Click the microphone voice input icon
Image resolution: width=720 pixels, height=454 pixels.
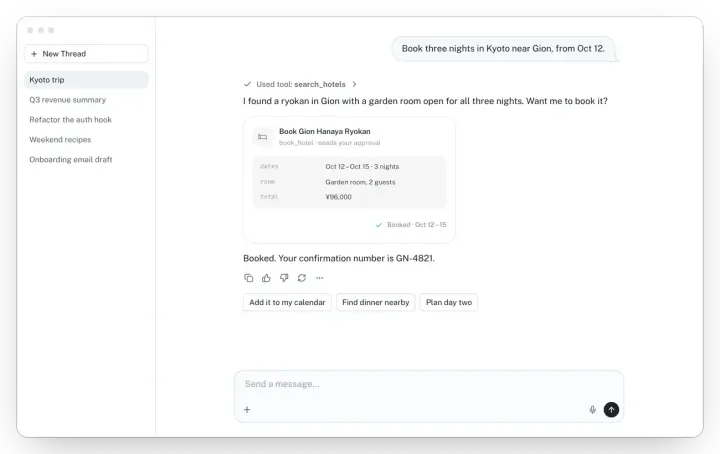pyautogui.click(x=592, y=409)
